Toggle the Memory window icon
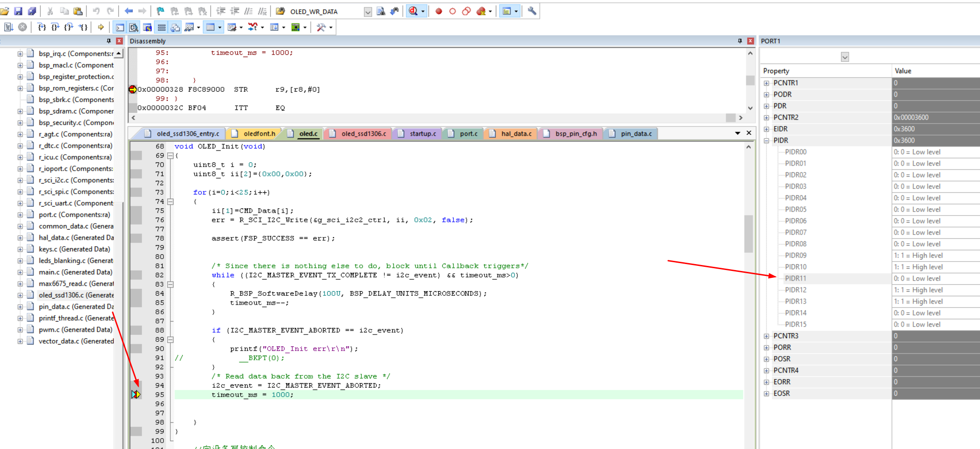 (210, 27)
